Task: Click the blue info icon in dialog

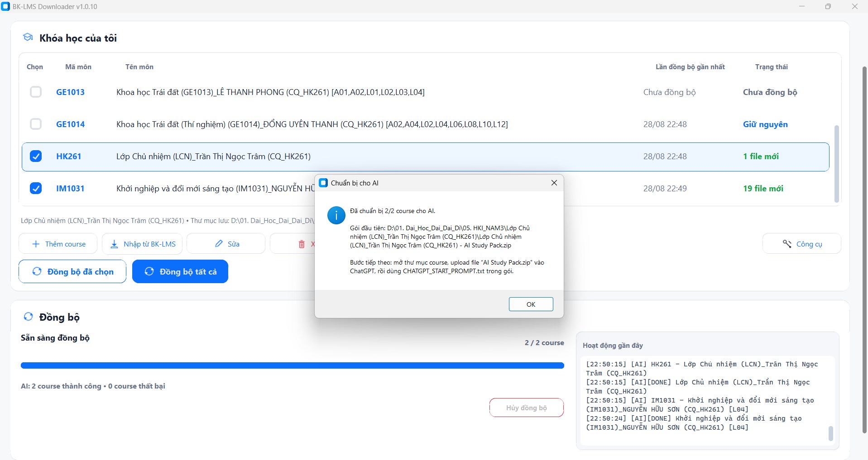Action: [x=336, y=215]
